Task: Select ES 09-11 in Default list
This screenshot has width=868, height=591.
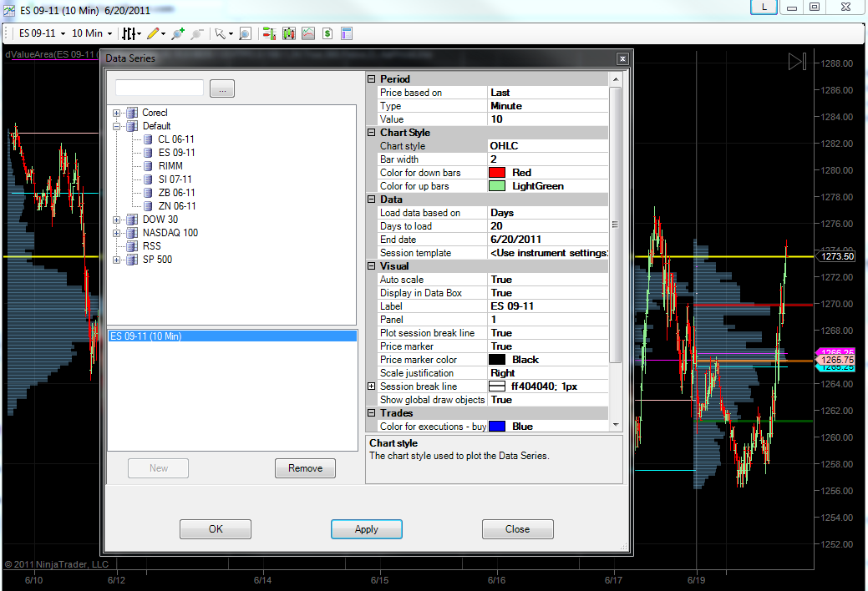Action: 176,153
